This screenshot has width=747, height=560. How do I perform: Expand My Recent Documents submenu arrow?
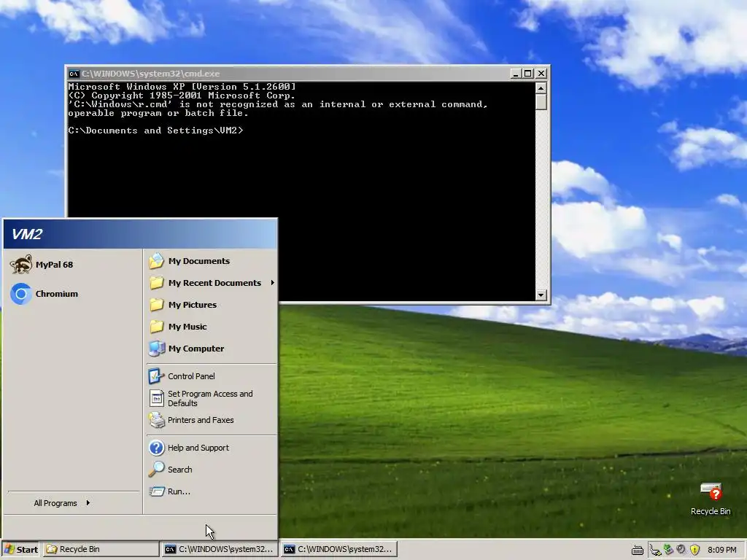click(273, 283)
